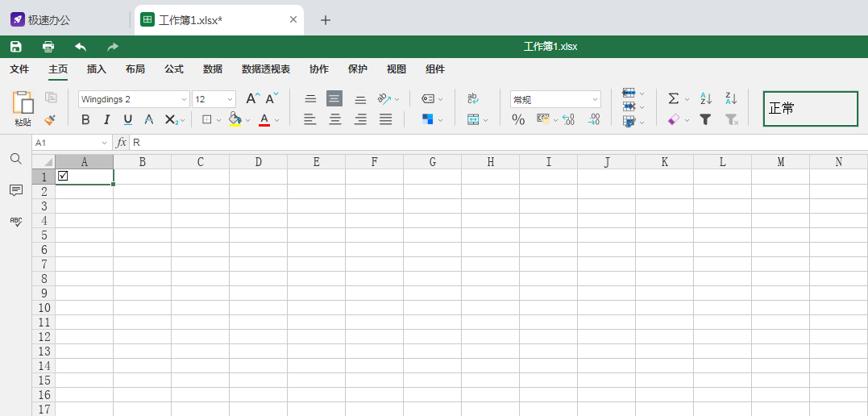This screenshot has height=416, width=868.
Task: Toggle Italic formatting
Action: (x=107, y=119)
